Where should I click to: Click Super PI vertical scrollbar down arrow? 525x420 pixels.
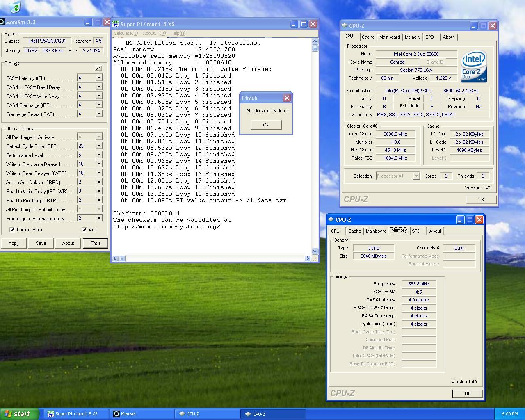[x=315, y=251]
